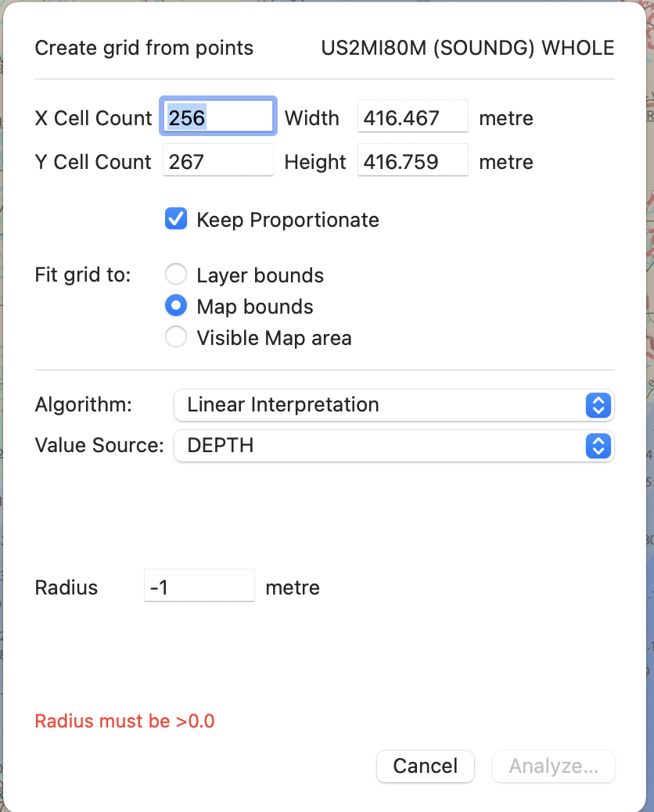Click the Value Source dropdown chevron control
This screenshot has width=654, height=812.
(598, 446)
